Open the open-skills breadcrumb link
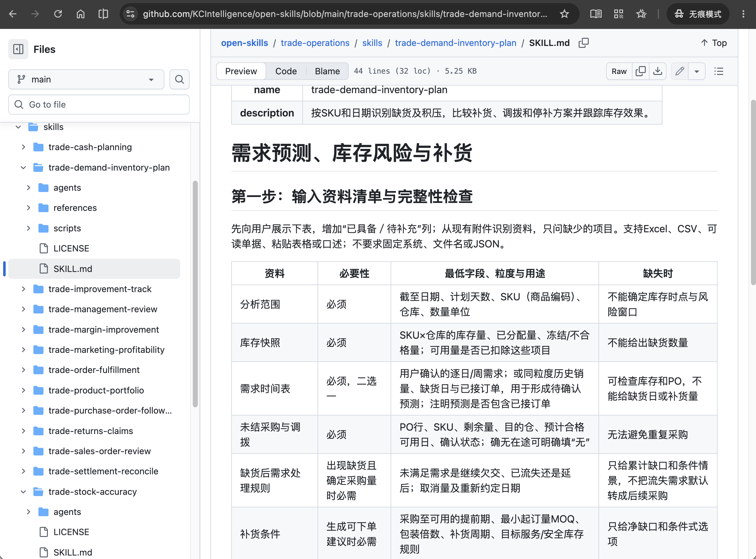This screenshot has width=756, height=559. click(244, 43)
